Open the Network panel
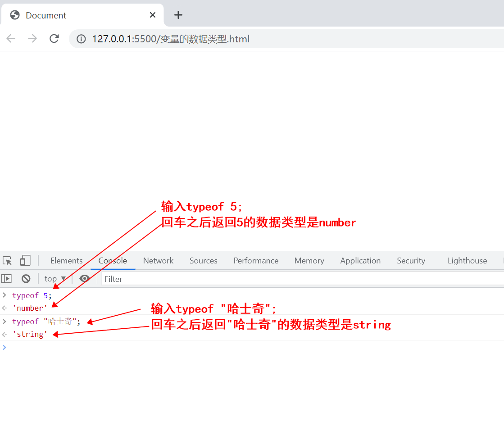This screenshot has height=426, width=504. click(158, 261)
